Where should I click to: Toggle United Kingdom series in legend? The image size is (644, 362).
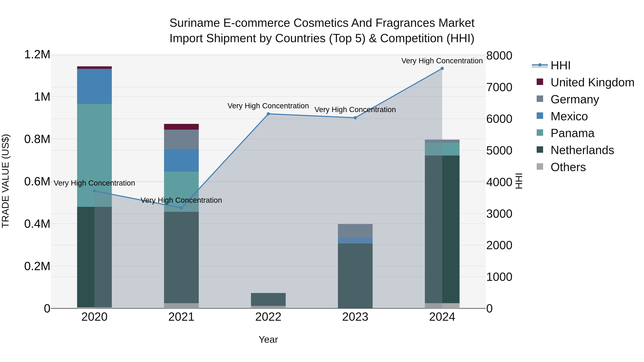(x=585, y=82)
